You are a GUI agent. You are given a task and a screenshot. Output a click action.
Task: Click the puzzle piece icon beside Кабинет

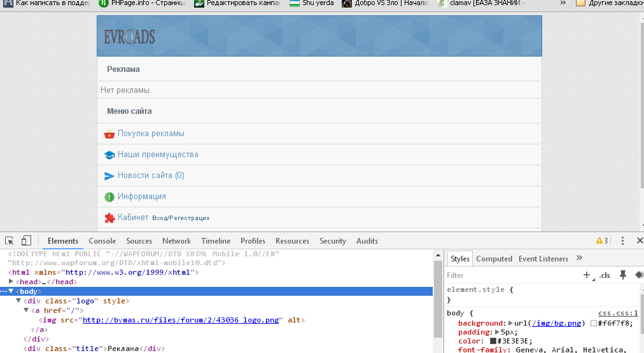tap(109, 218)
